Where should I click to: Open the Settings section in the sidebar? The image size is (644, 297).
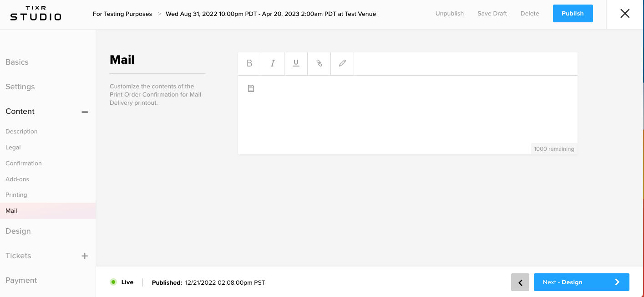pos(20,87)
